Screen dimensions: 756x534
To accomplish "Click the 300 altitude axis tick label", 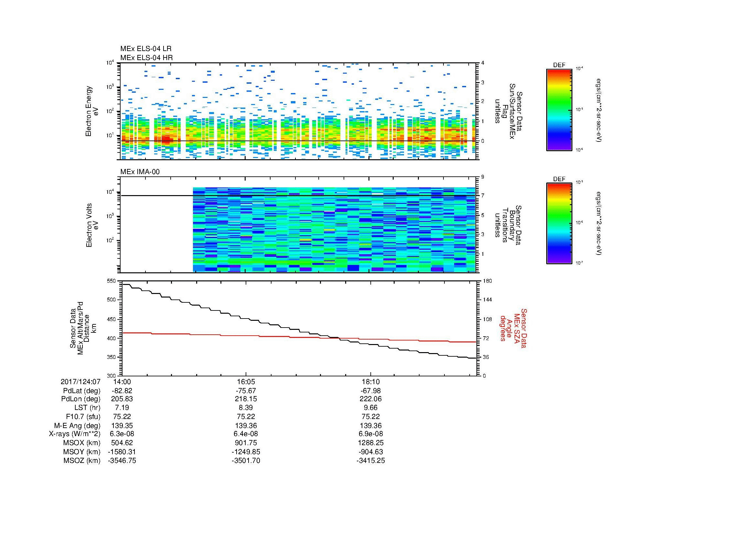I will pyautogui.click(x=112, y=376).
